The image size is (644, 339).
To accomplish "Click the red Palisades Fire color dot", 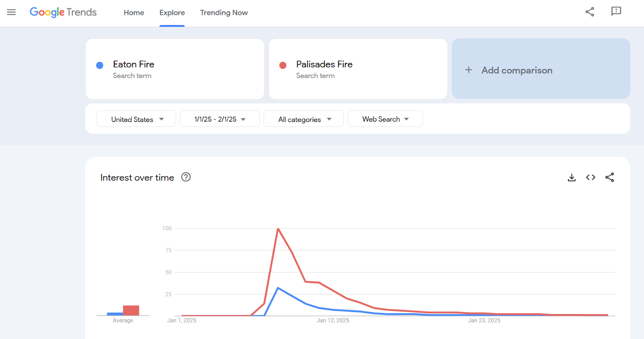I will point(283,65).
